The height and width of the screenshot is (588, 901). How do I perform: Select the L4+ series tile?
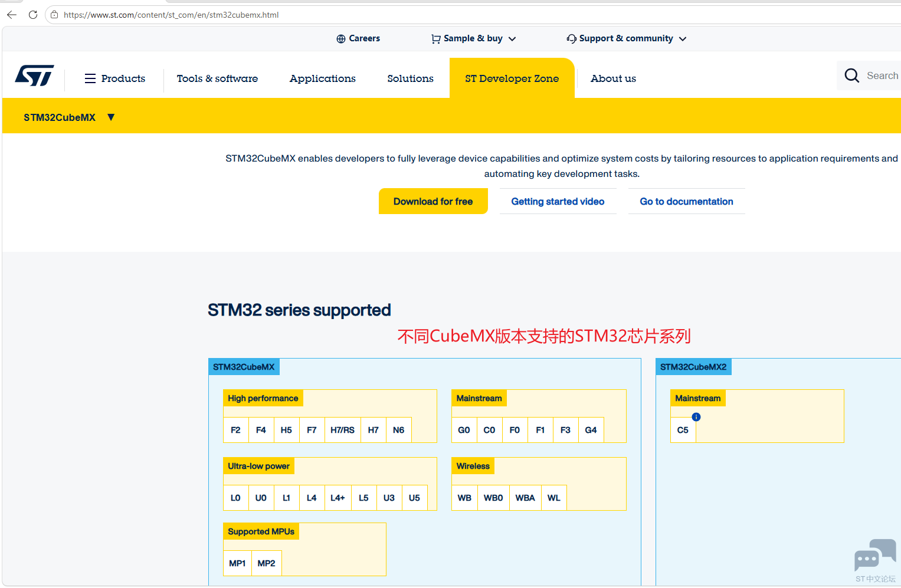pyautogui.click(x=338, y=498)
